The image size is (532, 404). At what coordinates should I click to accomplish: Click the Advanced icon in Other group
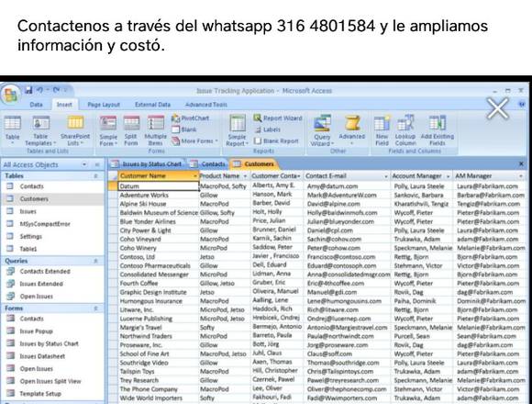click(352, 129)
